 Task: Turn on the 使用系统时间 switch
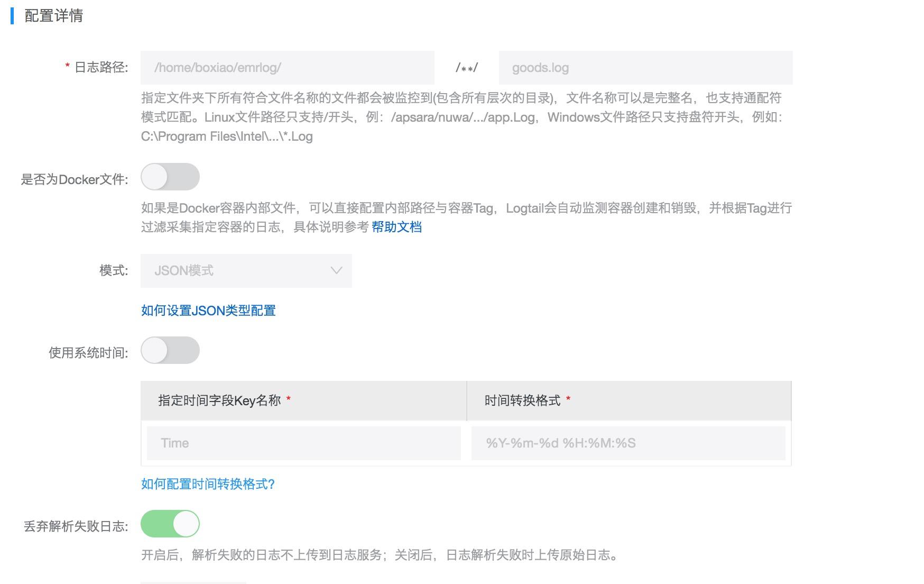coord(170,350)
